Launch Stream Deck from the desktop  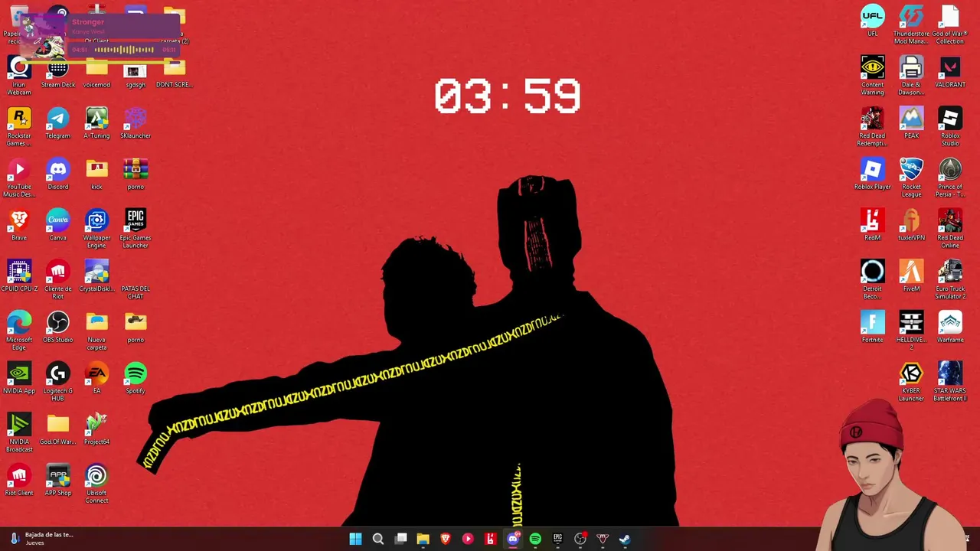click(58, 74)
